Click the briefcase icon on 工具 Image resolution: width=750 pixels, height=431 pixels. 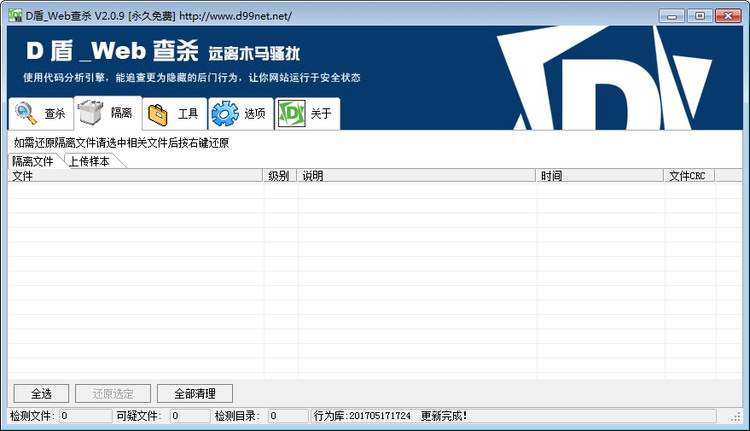click(158, 114)
